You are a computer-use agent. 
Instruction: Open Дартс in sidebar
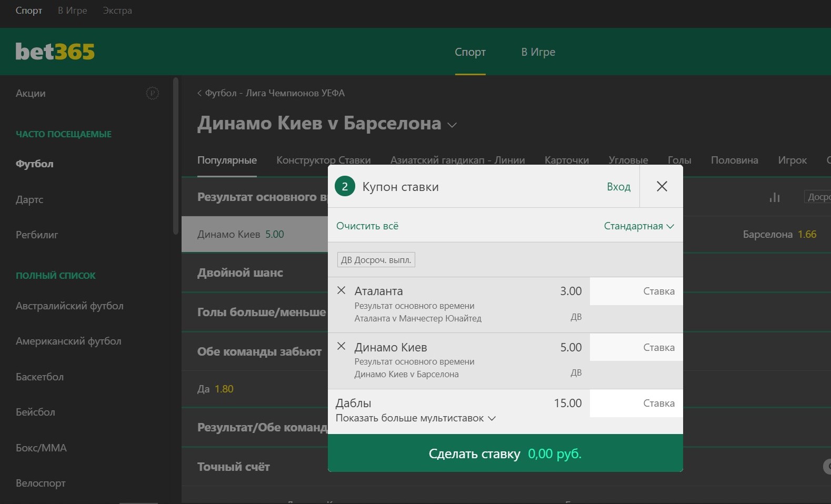(x=29, y=199)
